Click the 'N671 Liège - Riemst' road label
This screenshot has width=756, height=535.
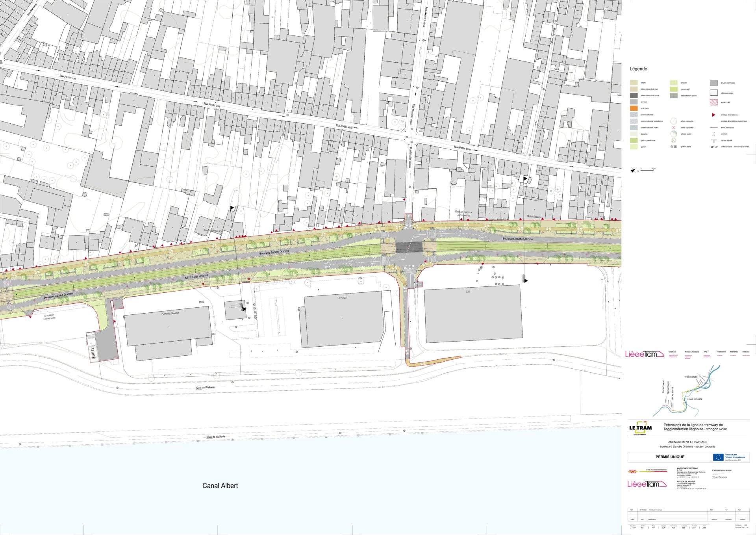coord(196,277)
